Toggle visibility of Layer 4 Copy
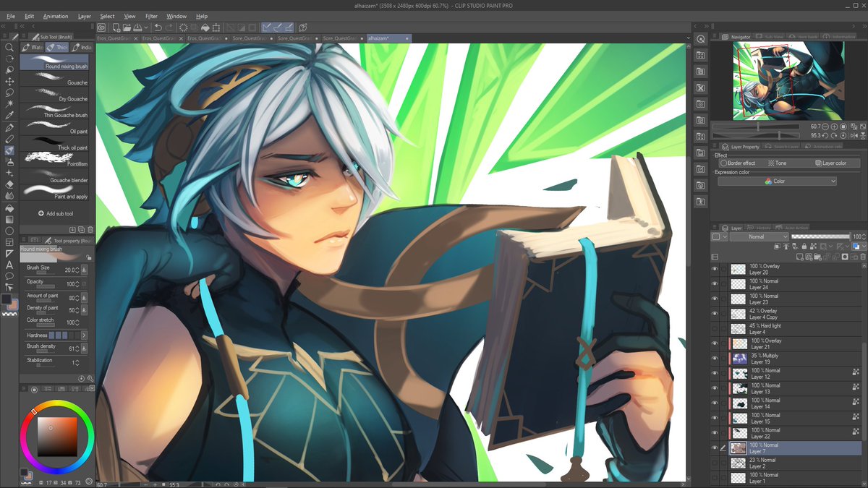Image resolution: width=868 pixels, height=488 pixels. click(715, 314)
